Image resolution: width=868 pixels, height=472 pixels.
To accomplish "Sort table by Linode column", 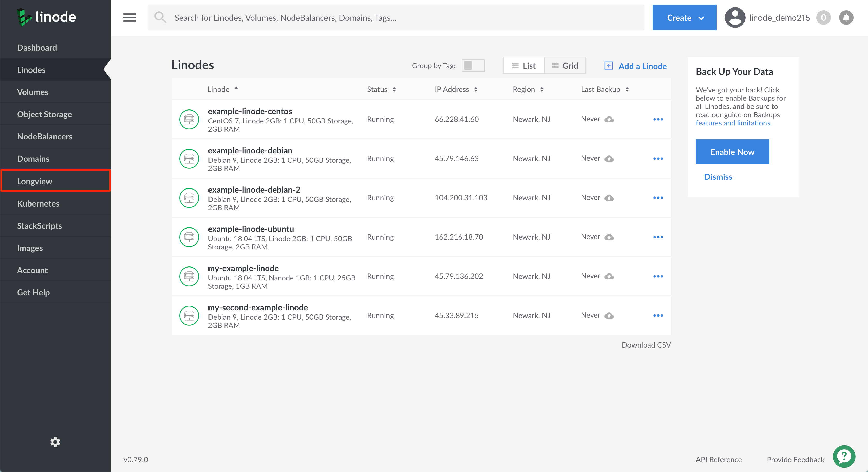I will click(x=222, y=89).
